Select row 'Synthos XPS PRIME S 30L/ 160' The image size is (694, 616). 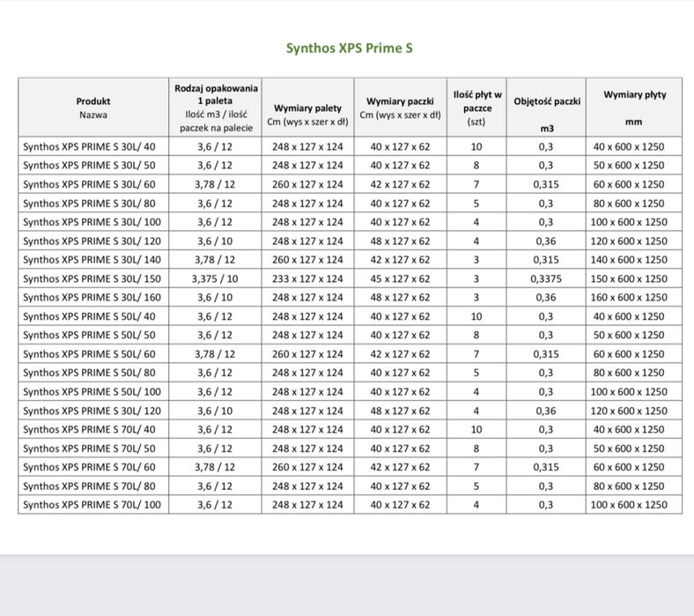[351, 297]
